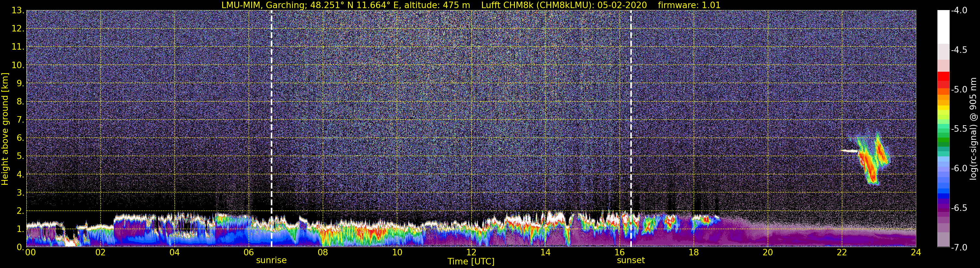
Task: Click the date '05-02-2020' in the title
Action: (622, 5)
